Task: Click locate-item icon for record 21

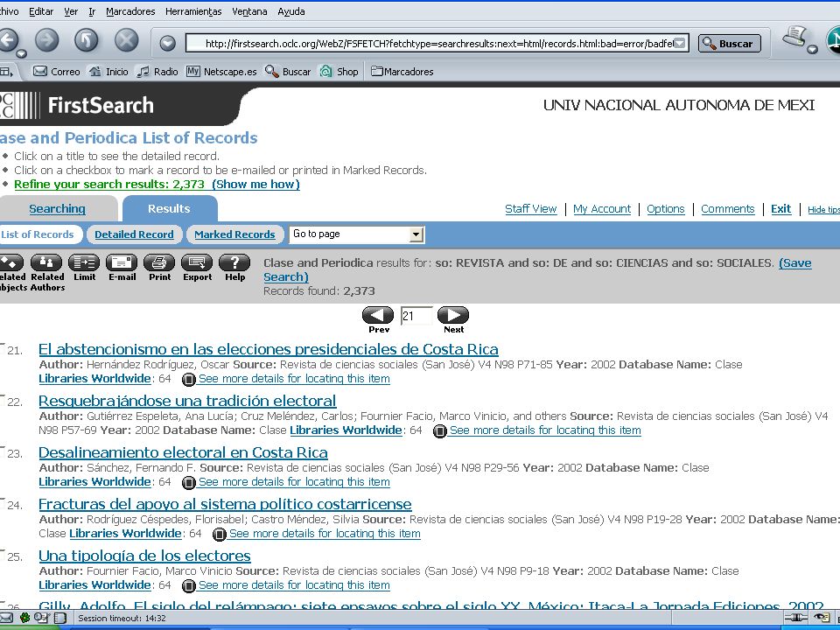Action: 189,379
